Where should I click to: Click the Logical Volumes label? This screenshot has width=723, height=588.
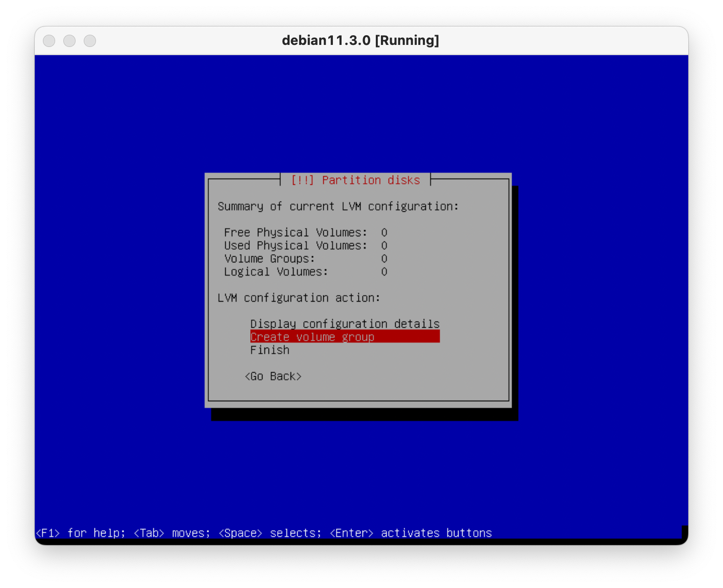[x=276, y=272]
